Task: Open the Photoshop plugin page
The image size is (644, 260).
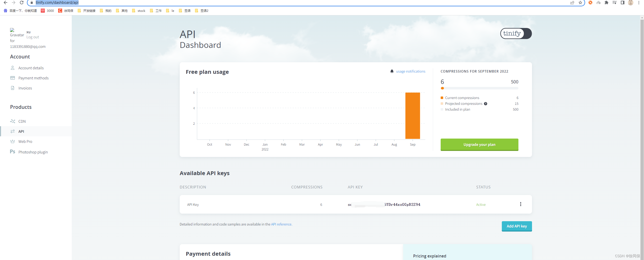Action: pos(33,152)
